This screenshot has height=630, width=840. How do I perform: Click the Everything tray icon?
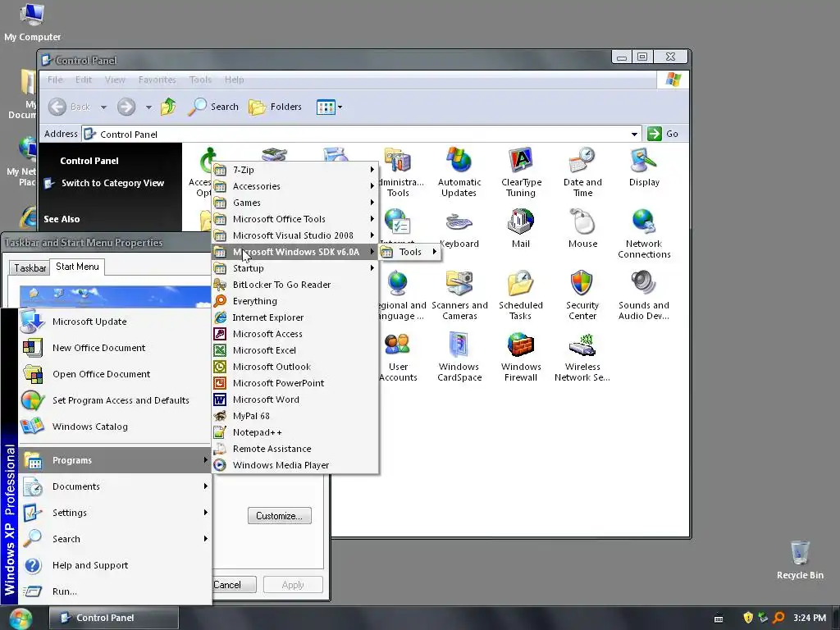pyautogui.click(x=779, y=618)
